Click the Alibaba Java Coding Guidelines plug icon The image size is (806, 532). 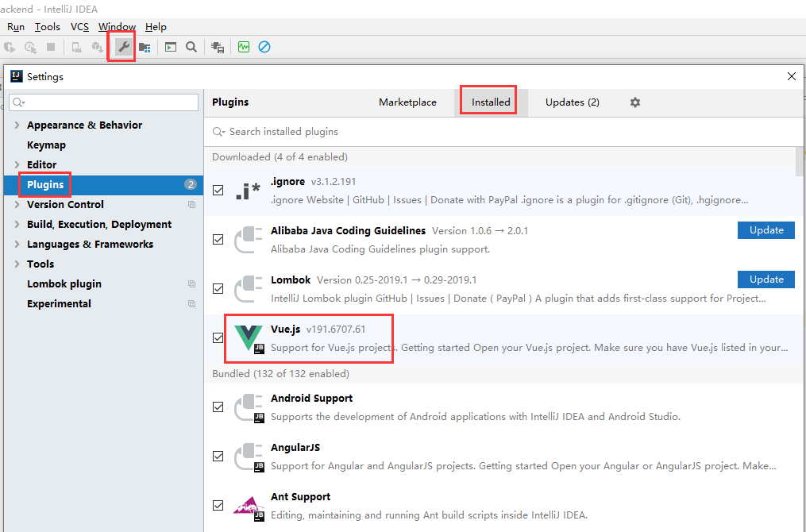(249, 240)
